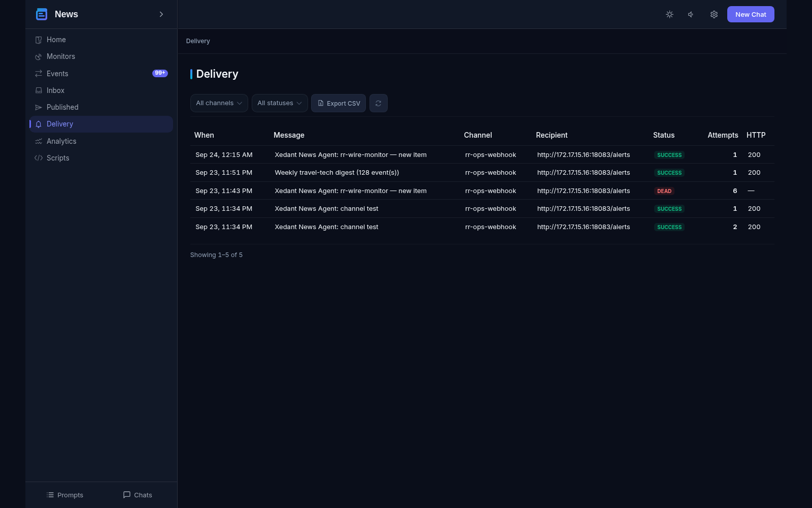Open Scripts page
Viewport: 812px width, 508px height.
pyautogui.click(x=101, y=158)
